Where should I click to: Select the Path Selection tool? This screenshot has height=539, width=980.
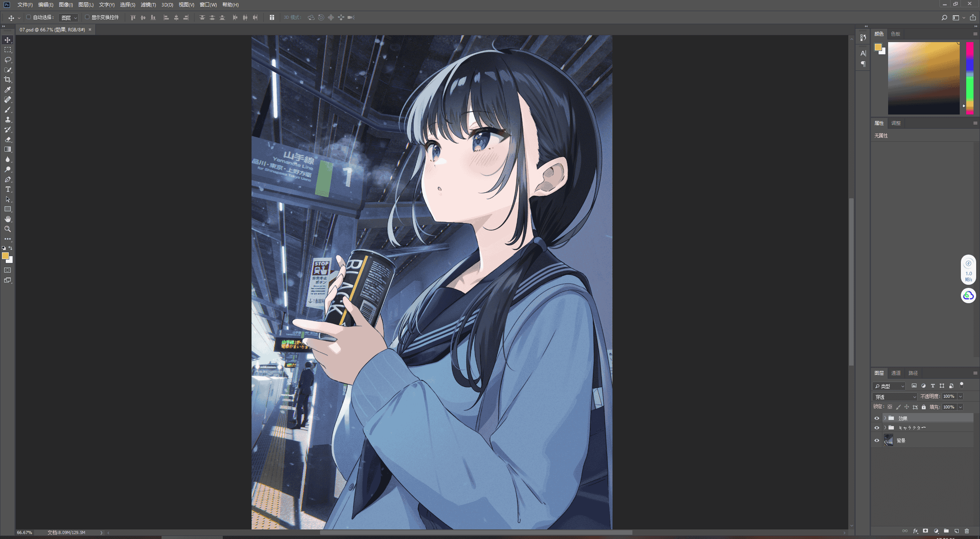(x=8, y=199)
